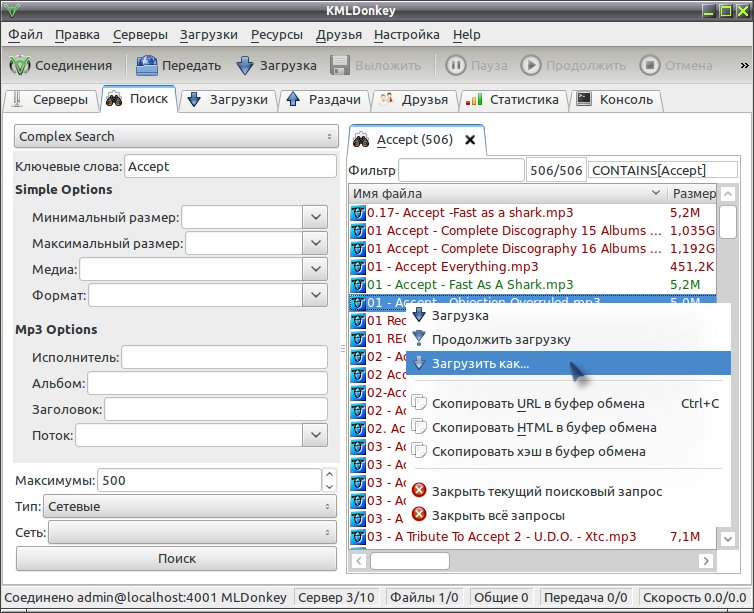Choose Закрыть всё запросы
Screen dimensions: 754x613
[568, 515]
